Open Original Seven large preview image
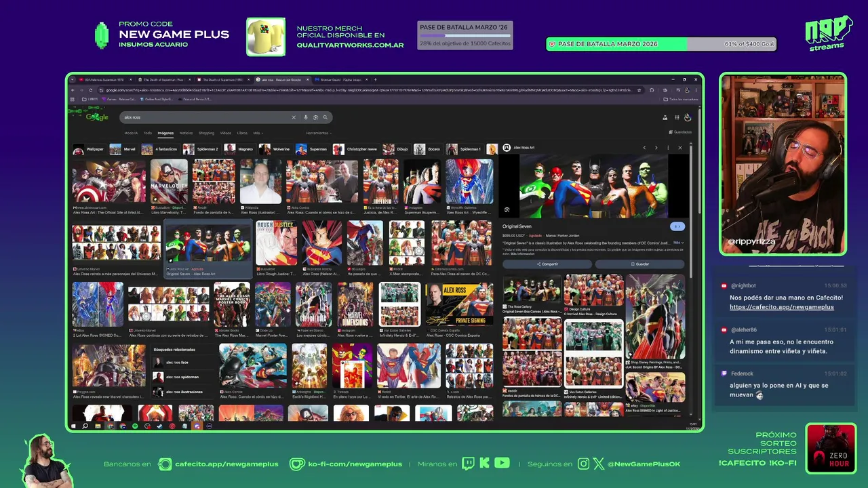 (x=593, y=186)
